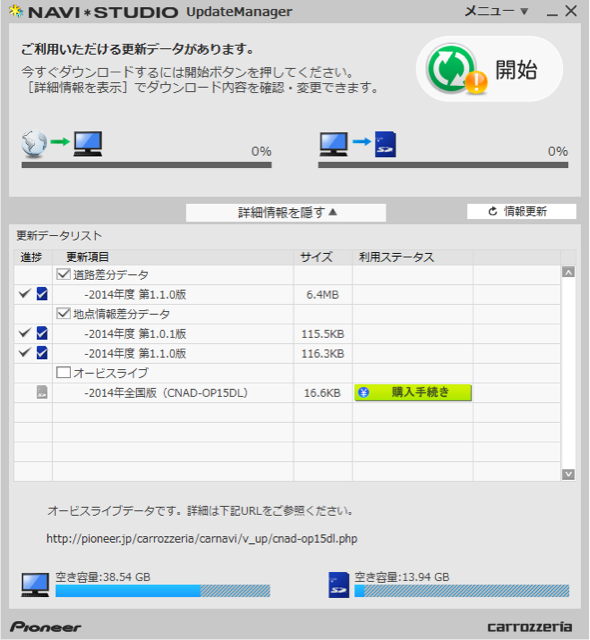
Task: Click the computer icon next to the globe
Action: [88, 144]
